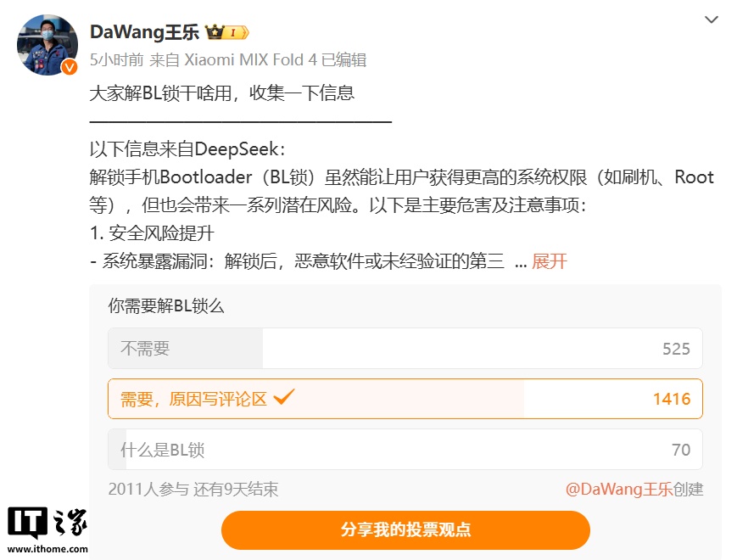Select poll option 不需要
The image size is (737, 560).
(x=405, y=349)
